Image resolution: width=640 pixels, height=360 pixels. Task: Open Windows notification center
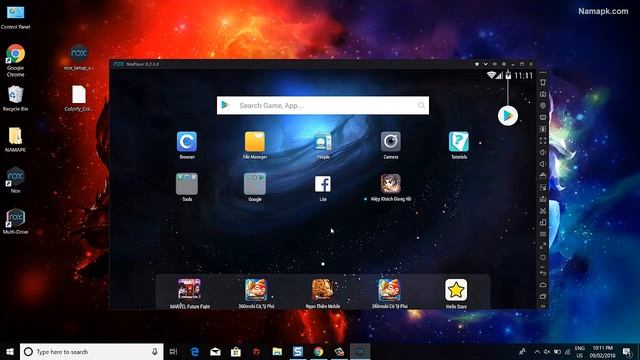(x=627, y=351)
